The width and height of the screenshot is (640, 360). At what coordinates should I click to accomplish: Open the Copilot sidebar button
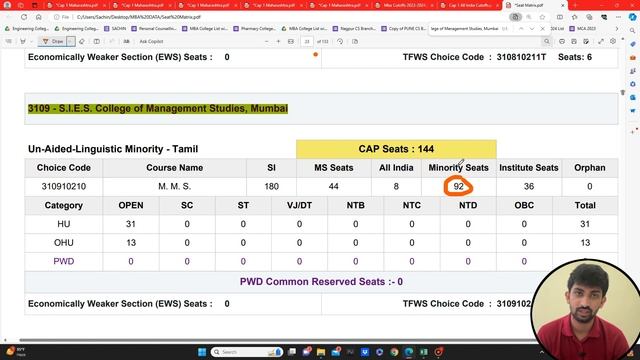[x=632, y=17]
